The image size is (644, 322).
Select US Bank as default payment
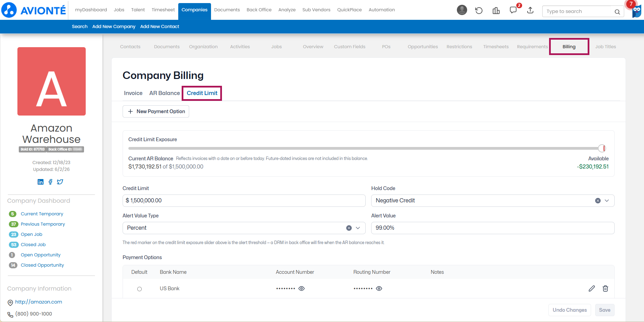[139, 289]
